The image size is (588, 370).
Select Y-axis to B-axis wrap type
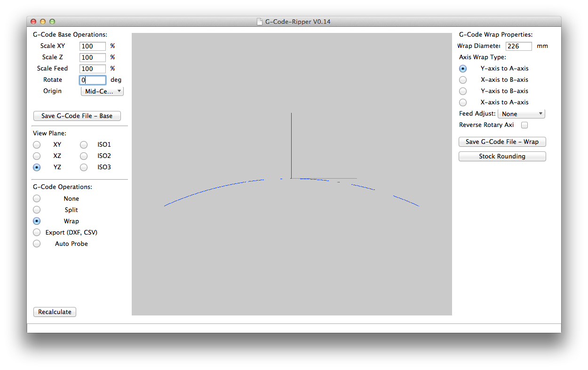point(463,91)
